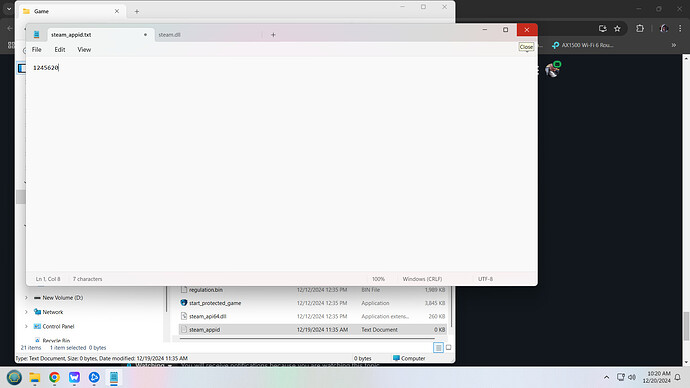Click the unsaved-changes dot on steam_appid.txt tab
Screen dimensions: 690x388
(x=145, y=35)
